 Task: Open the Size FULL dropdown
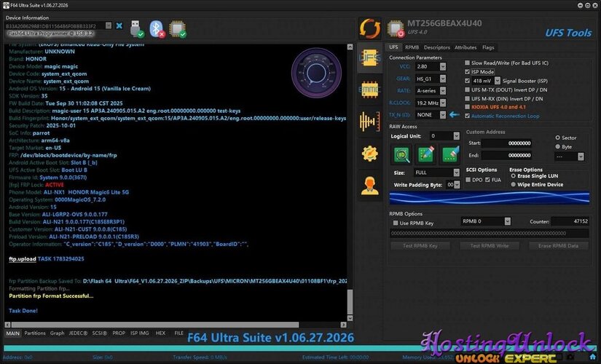point(456,173)
